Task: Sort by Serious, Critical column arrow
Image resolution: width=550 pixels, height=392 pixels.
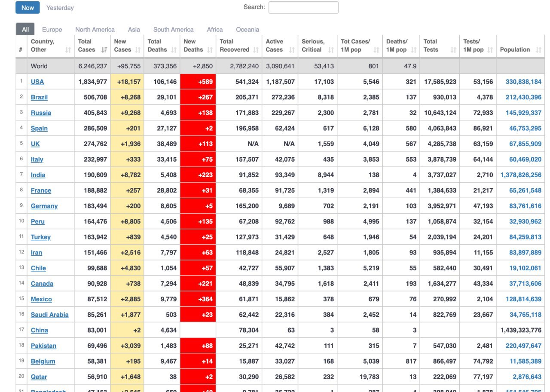Action: [331, 50]
